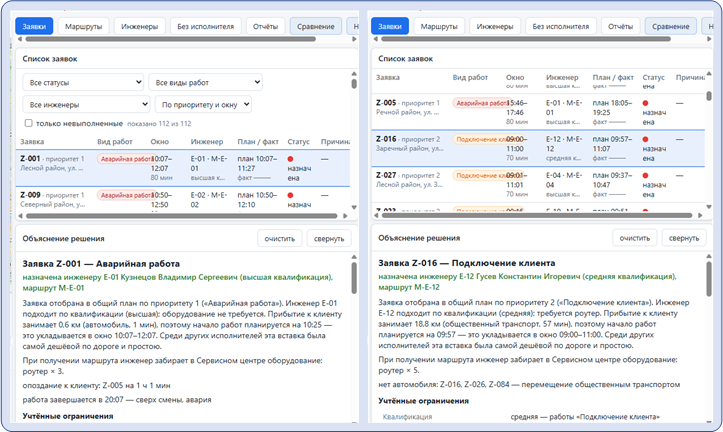Viewport: 723px width, 432px height.
Task: Select request row Z-016 in right list
Action: point(538,148)
